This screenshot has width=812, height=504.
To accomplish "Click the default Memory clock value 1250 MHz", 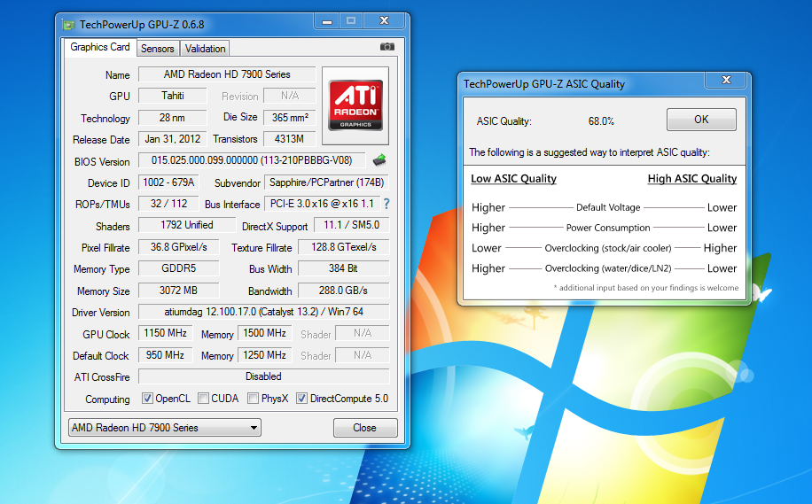I will coord(265,355).
